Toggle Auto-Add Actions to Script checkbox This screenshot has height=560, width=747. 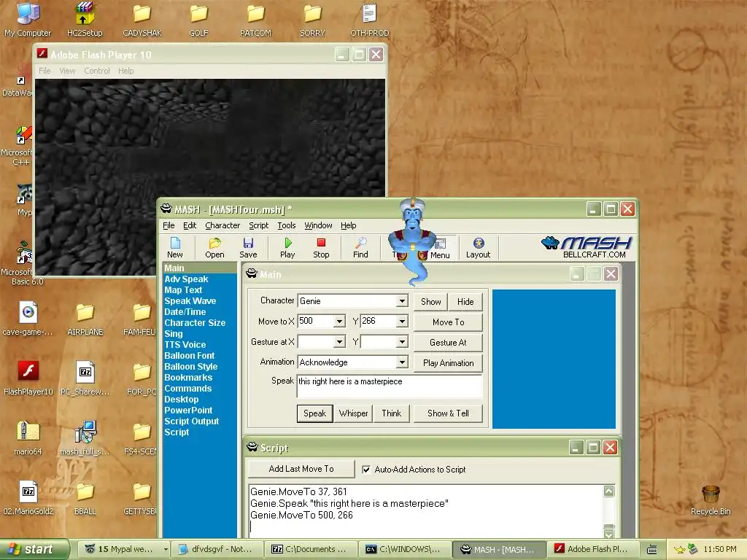pos(366,470)
